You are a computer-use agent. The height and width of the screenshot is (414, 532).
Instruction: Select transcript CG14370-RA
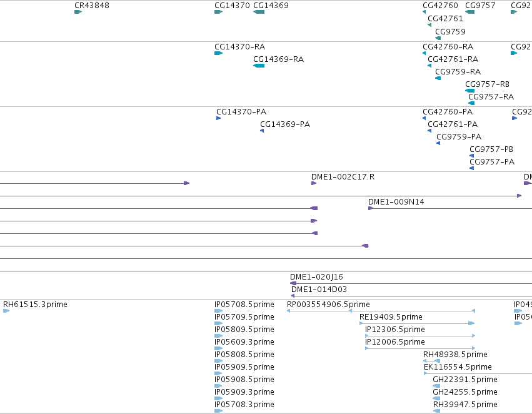point(239,47)
